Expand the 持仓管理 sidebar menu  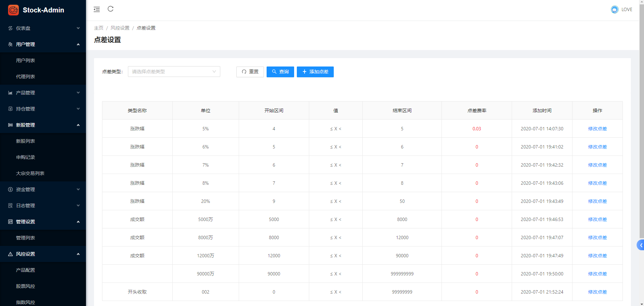43,109
